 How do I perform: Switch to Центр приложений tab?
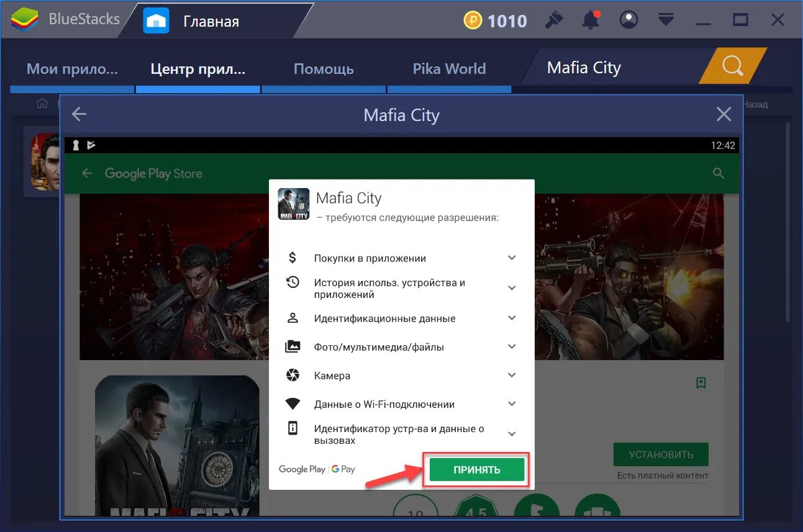coord(198,69)
